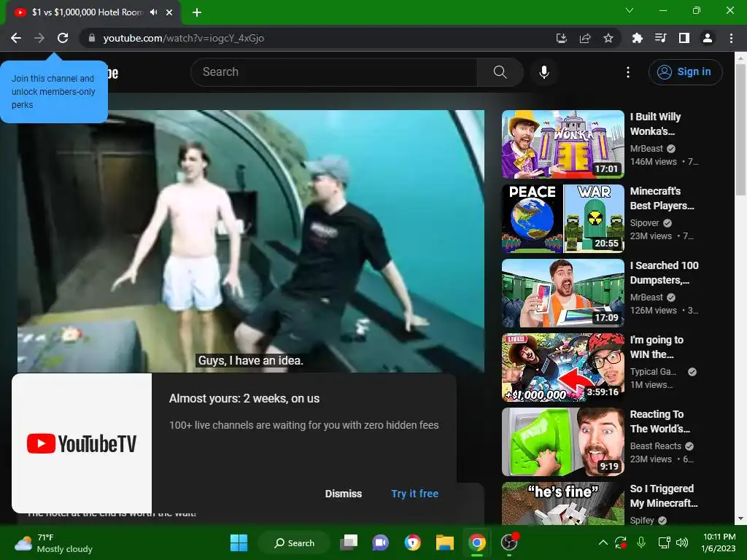747x560 pixels.
Task: Click the address bar URL
Action: click(183, 38)
